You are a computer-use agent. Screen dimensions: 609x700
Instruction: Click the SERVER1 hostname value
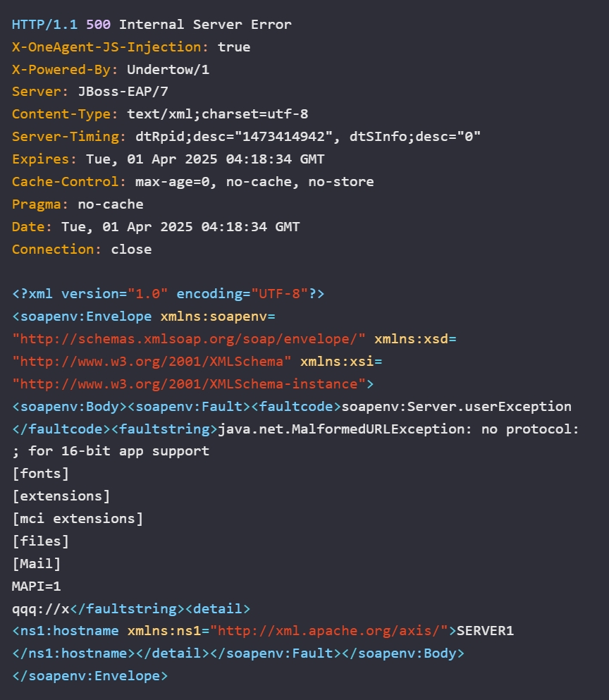click(485, 631)
